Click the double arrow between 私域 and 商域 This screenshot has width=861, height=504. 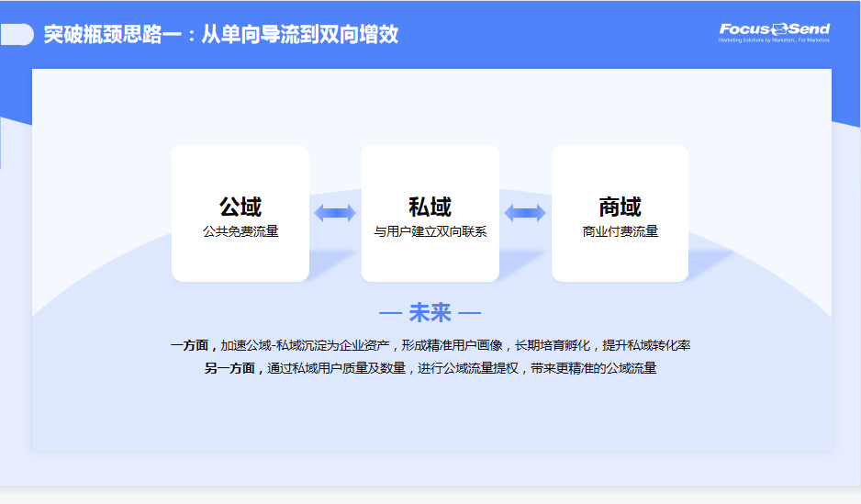click(x=525, y=213)
